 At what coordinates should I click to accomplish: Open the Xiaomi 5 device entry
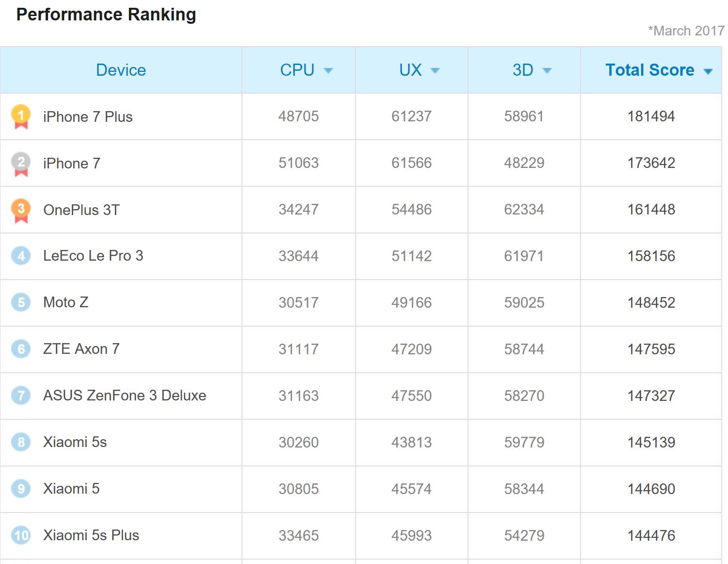pos(71,489)
